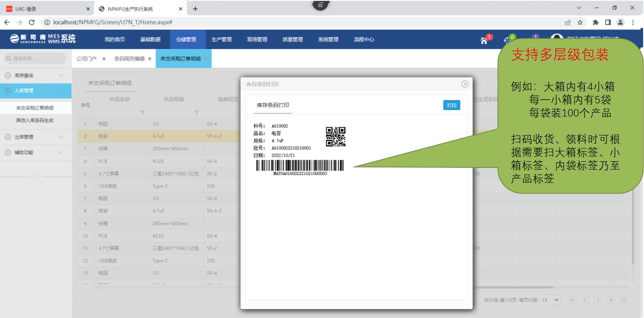Open a new browser tab with plus
The width and height of the screenshot is (644, 318).
(x=195, y=9)
